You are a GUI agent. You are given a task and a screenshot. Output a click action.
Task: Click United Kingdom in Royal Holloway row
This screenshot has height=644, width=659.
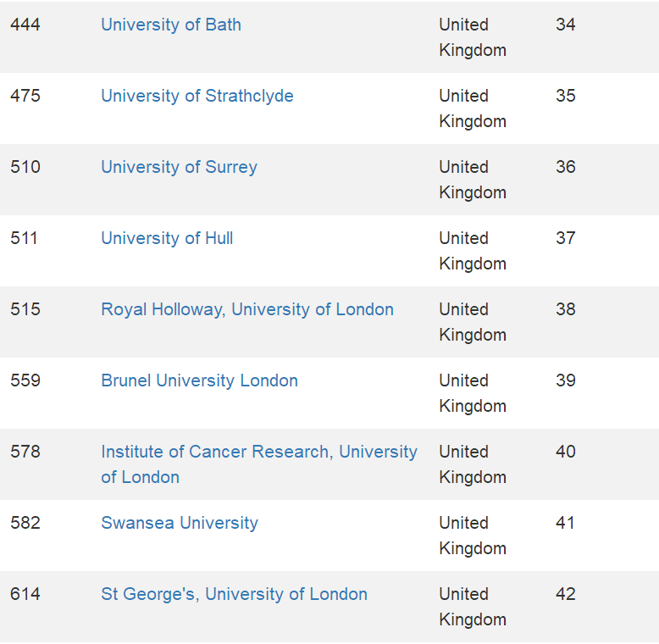472,322
